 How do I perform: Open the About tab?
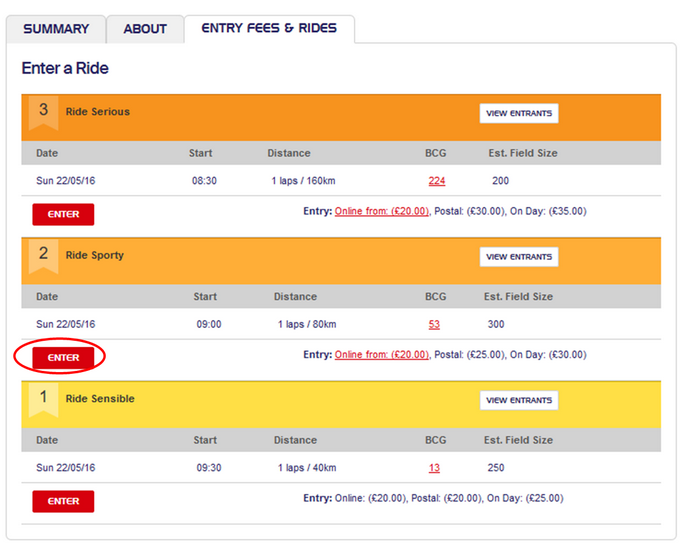(x=145, y=29)
